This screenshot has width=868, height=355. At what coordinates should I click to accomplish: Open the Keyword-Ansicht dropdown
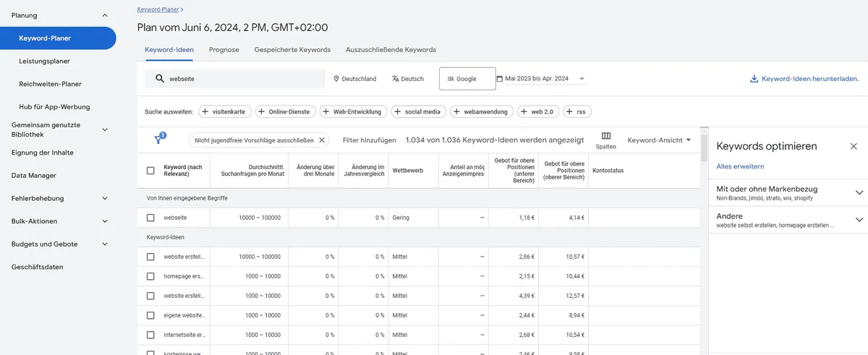(659, 140)
